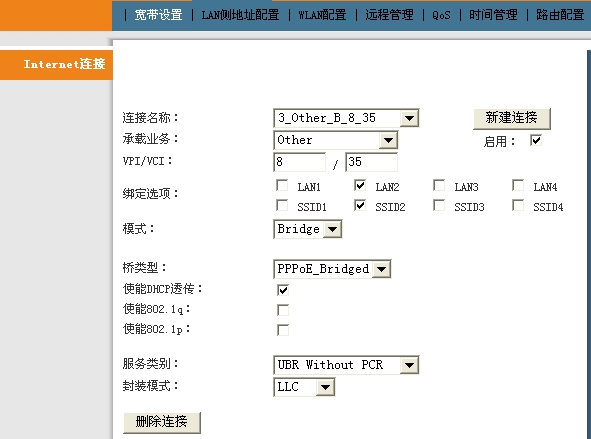Select Internet连接 in the sidebar
The image size is (591, 439).
coord(57,65)
